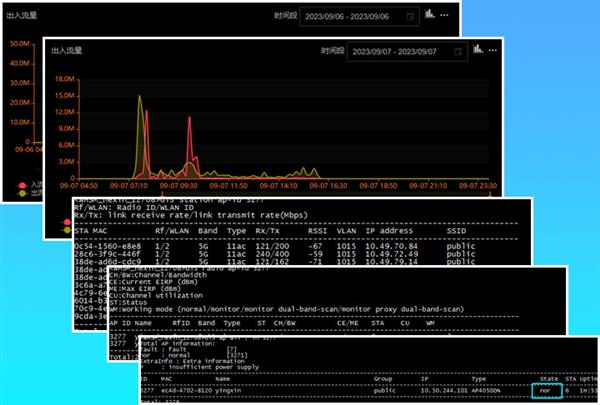Click the CE/ME column header in radio table

tap(347, 323)
